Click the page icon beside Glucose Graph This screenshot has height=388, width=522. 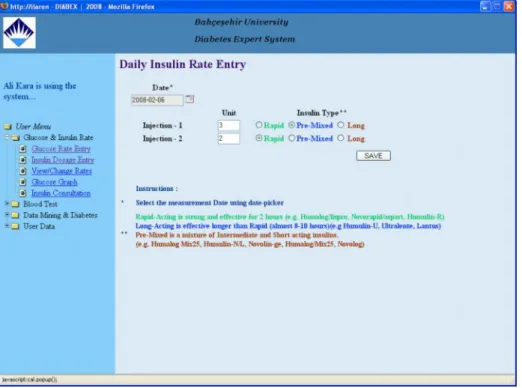click(x=23, y=182)
